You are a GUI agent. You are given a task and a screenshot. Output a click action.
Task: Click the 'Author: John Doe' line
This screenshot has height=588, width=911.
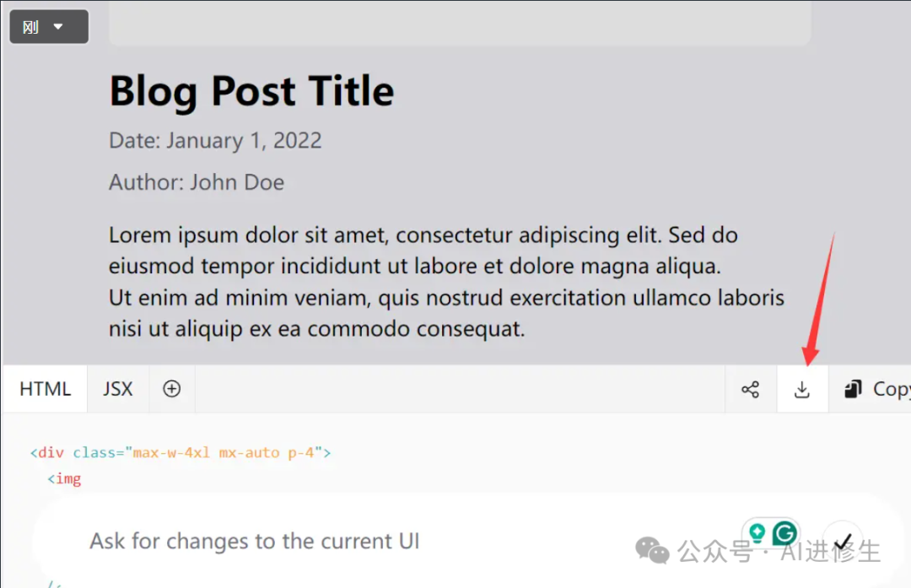tap(197, 182)
